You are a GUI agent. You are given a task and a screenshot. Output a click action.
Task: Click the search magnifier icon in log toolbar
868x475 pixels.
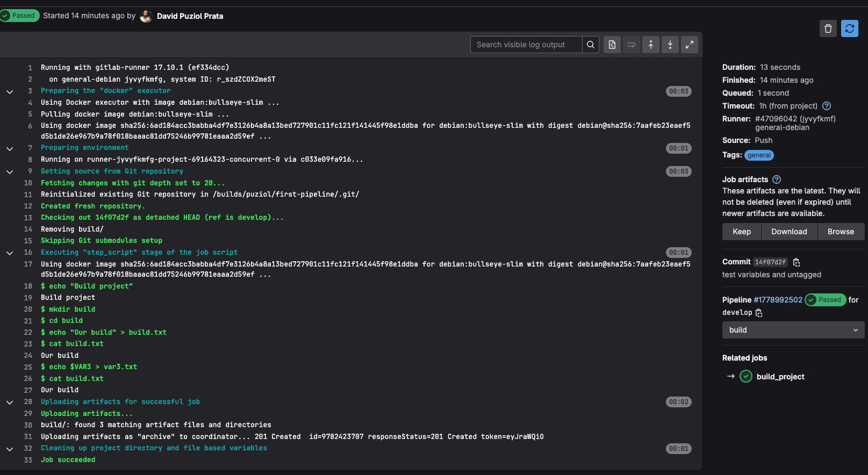(x=590, y=45)
